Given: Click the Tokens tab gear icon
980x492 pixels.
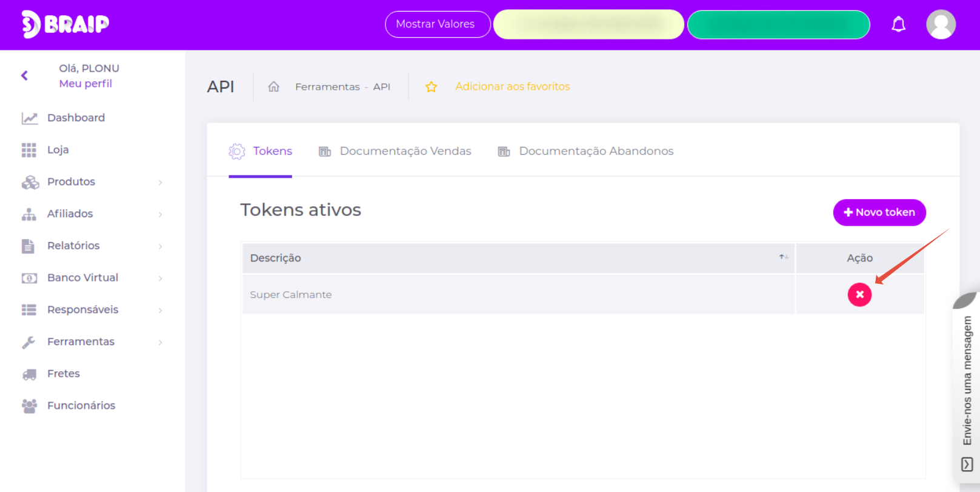Looking at the screenshot, I should point(237,151).
